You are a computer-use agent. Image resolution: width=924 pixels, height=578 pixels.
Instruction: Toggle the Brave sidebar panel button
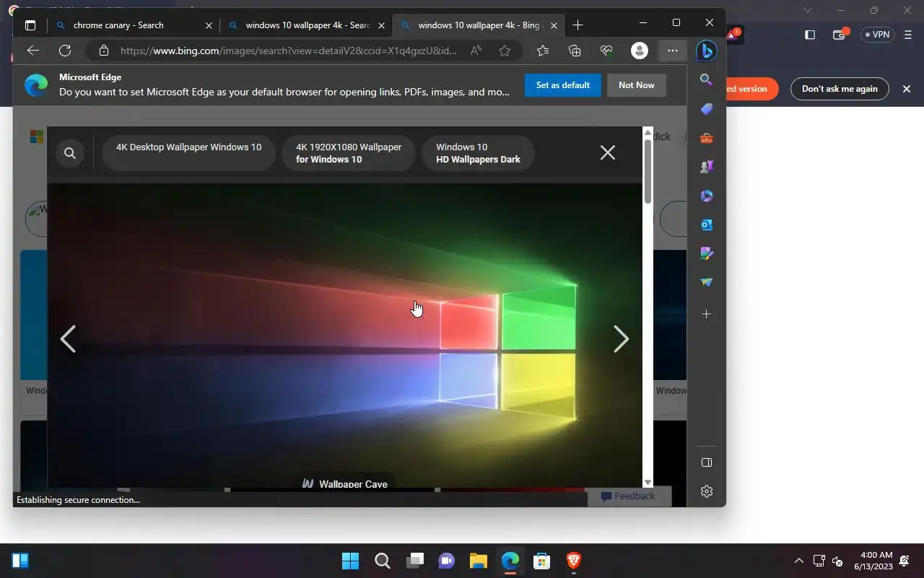point(810,35)
